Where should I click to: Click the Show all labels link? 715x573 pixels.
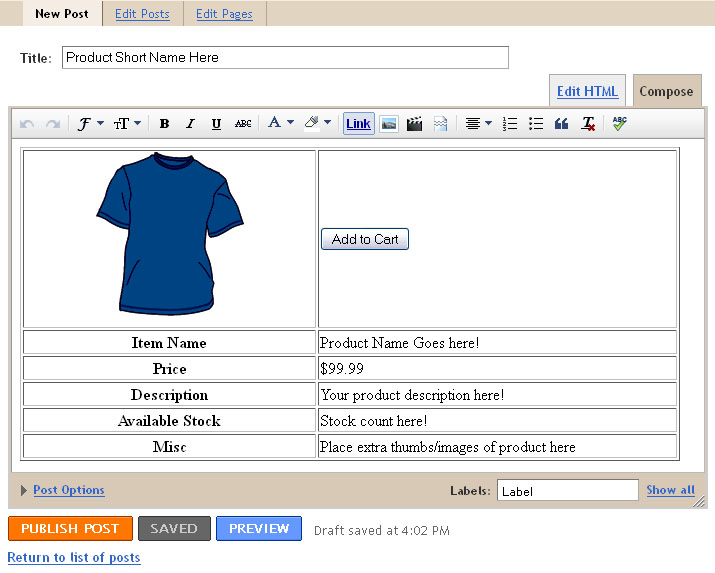670,490
